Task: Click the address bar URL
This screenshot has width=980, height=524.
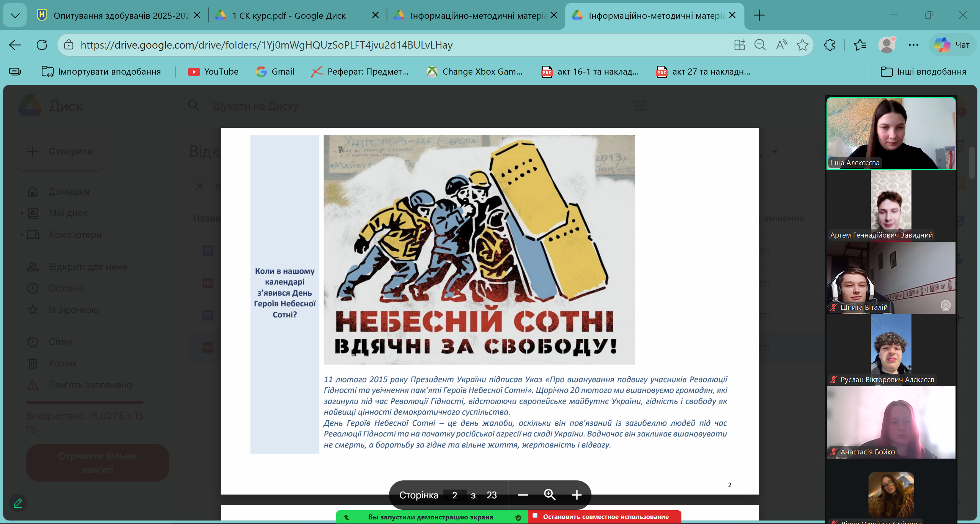Action: tap(266, 45)
